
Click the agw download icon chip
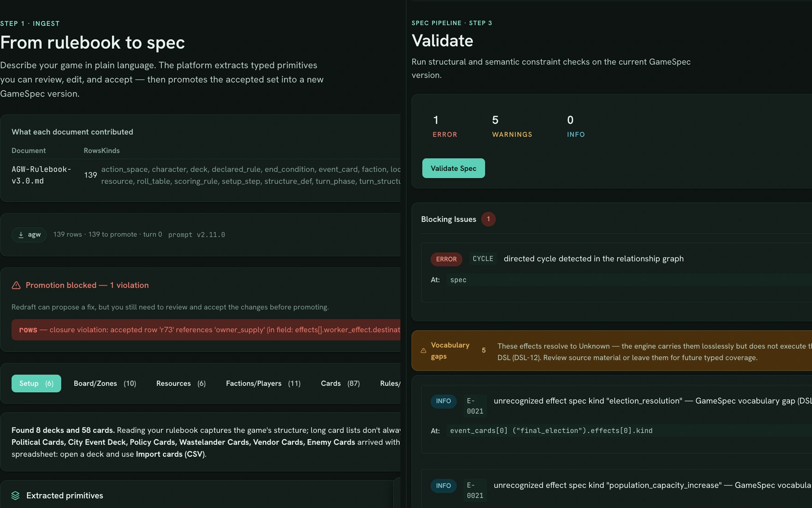(29, 235)
